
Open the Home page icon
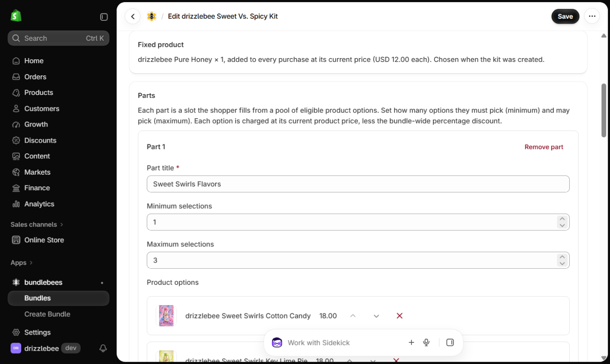(16, 61)
